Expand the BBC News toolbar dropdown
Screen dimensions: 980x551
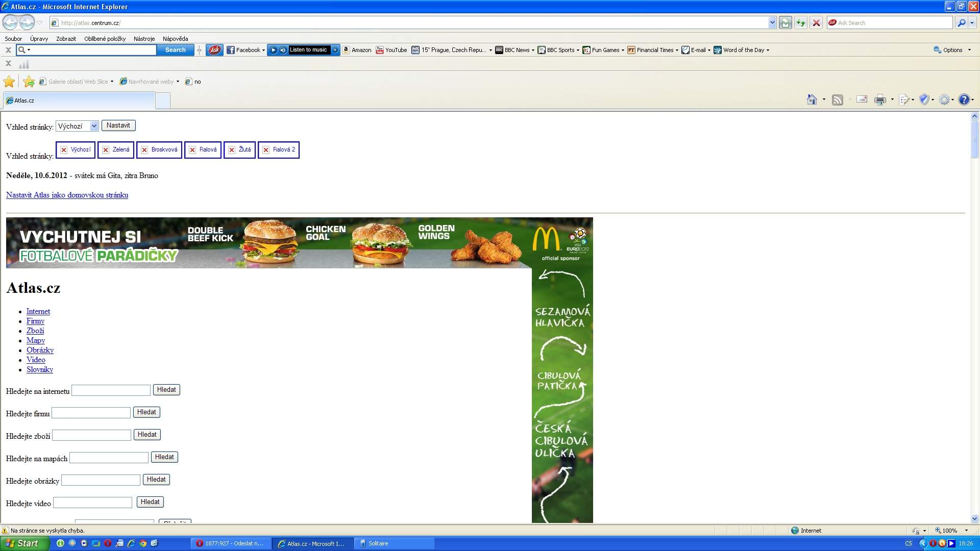[533, 51]
